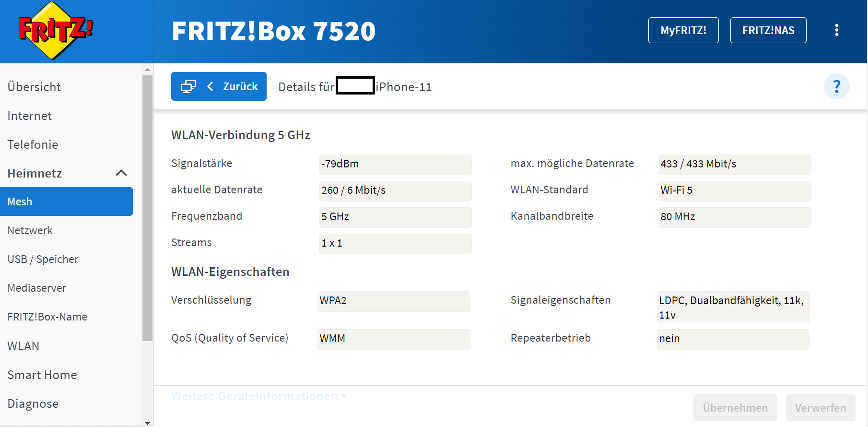Screen dimensions: 868x427
Task: Click the Signalstärke label
Action: [x=201, y=163]
